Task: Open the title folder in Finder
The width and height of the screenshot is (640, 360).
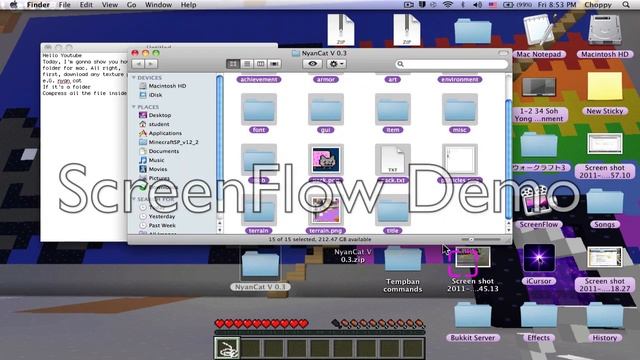Action: [x=392, y=211]
